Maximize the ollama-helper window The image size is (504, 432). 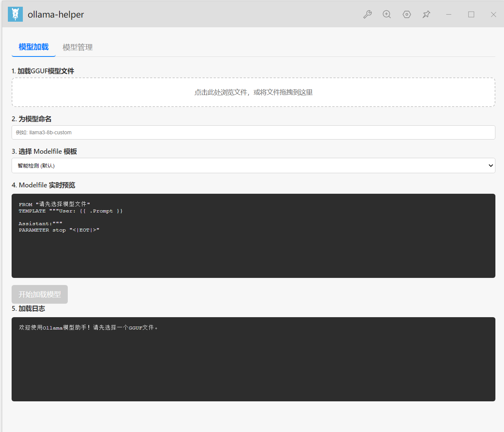(x=471, y=14)
